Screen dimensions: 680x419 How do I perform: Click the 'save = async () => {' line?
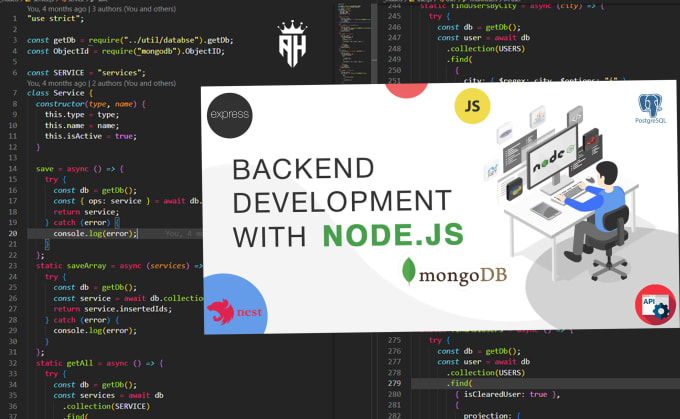click(80, 169)
